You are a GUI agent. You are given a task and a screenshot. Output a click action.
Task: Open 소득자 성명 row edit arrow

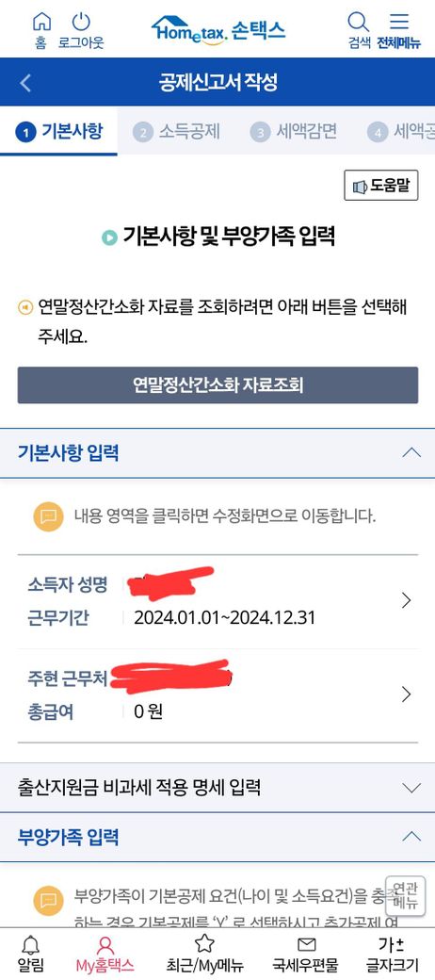(x=407, y=600)
